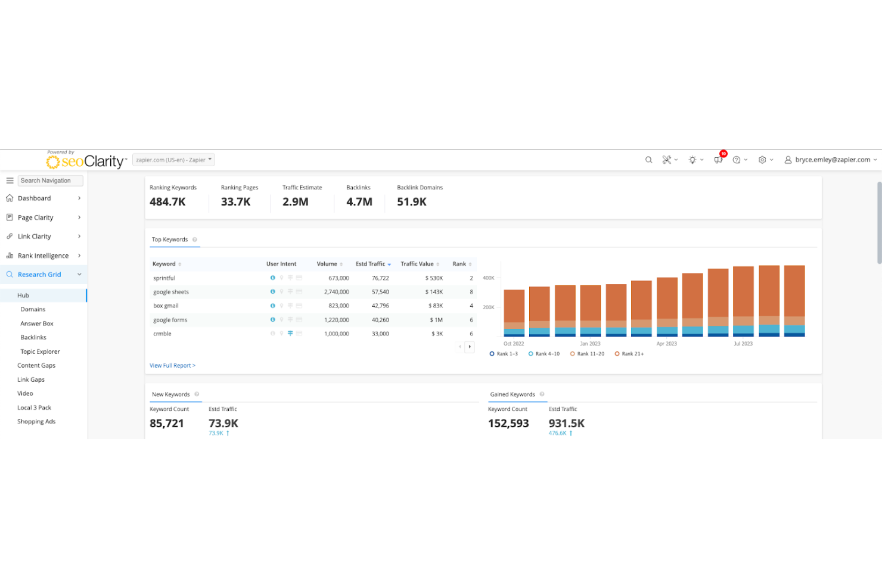
Task: Open the settings gear icon in the header
Action: (x=763, y=160)
